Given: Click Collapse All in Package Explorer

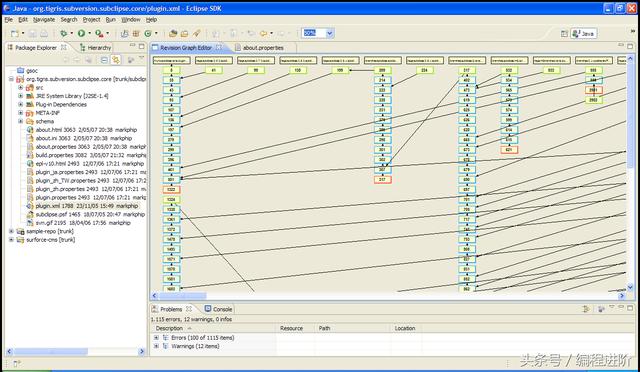Looking at the screenshot, I should pos(104,60).
